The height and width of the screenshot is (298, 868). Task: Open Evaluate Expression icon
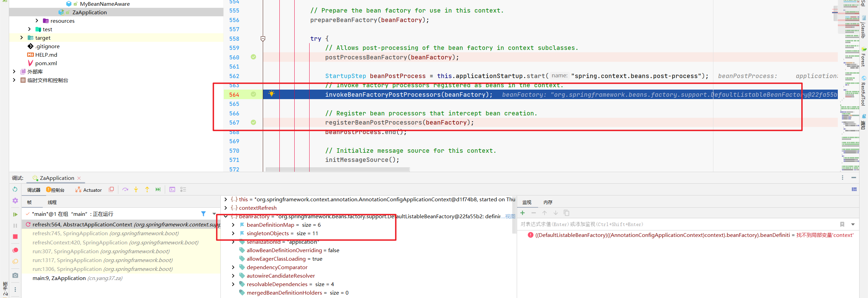click(x=172, y=189)
